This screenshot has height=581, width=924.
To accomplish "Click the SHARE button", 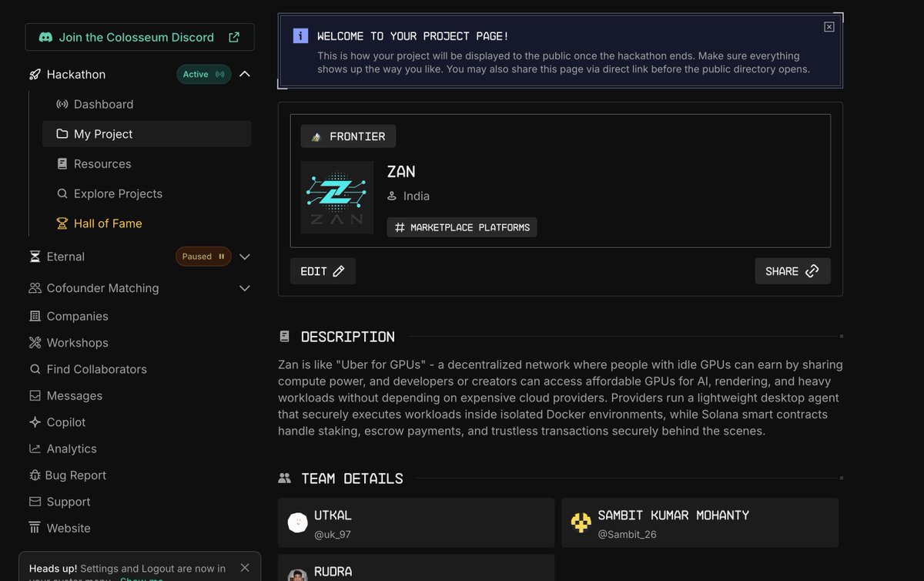I will pos(792,271).
